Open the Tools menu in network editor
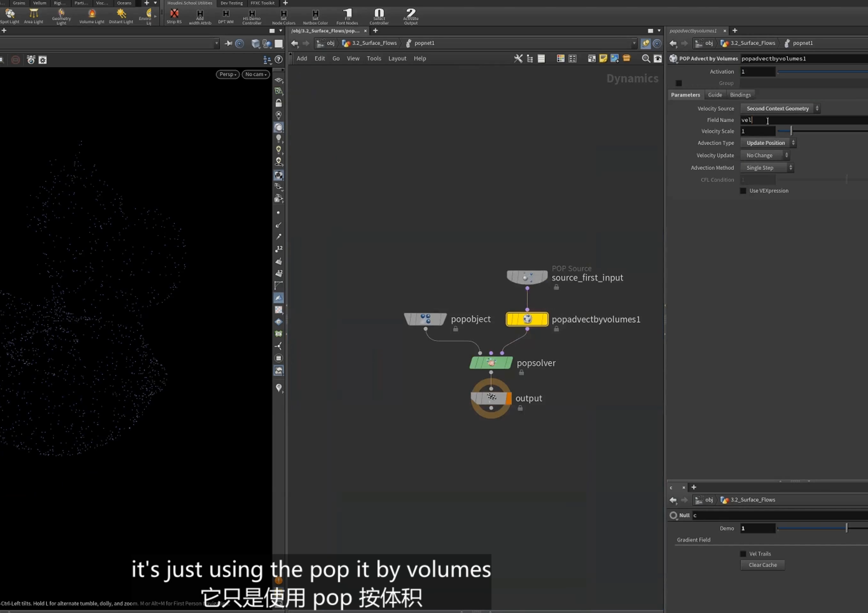 click(x=373, y=58)
